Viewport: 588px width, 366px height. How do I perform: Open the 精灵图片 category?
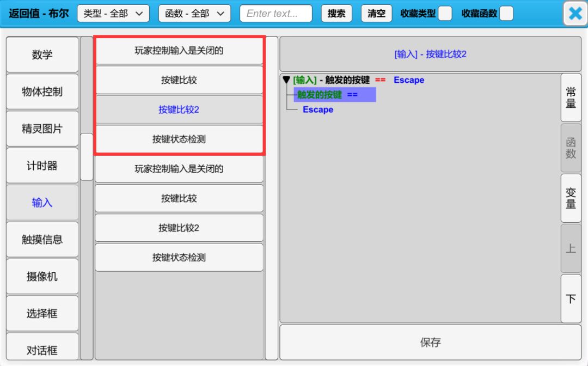pyautogui.click(x=42, y=129)
